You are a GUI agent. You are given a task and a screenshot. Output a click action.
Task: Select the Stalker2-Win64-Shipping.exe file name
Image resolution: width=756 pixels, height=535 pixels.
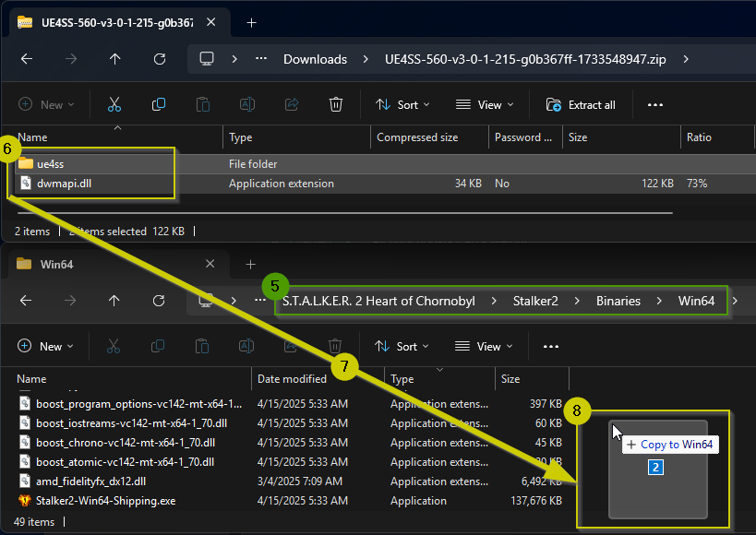(105, 501)
